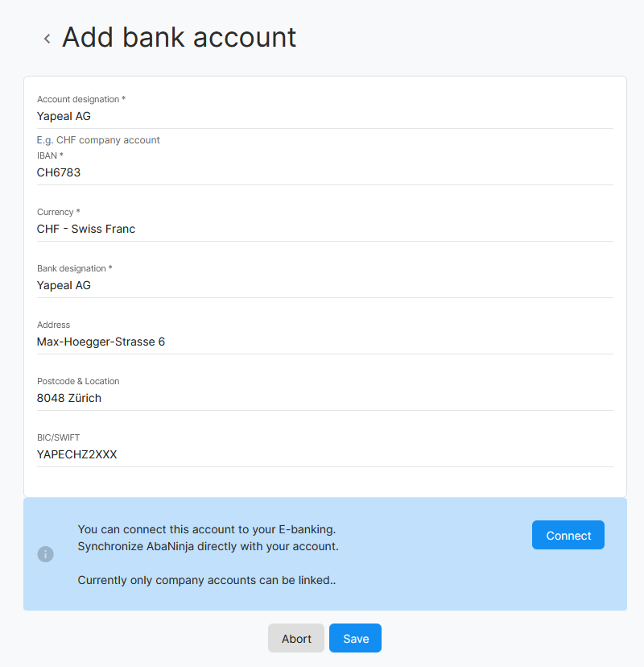Click the info icon in the blue banner
Image resolution: width=644 pixels, height=667 pixels.
pos(46,554)
